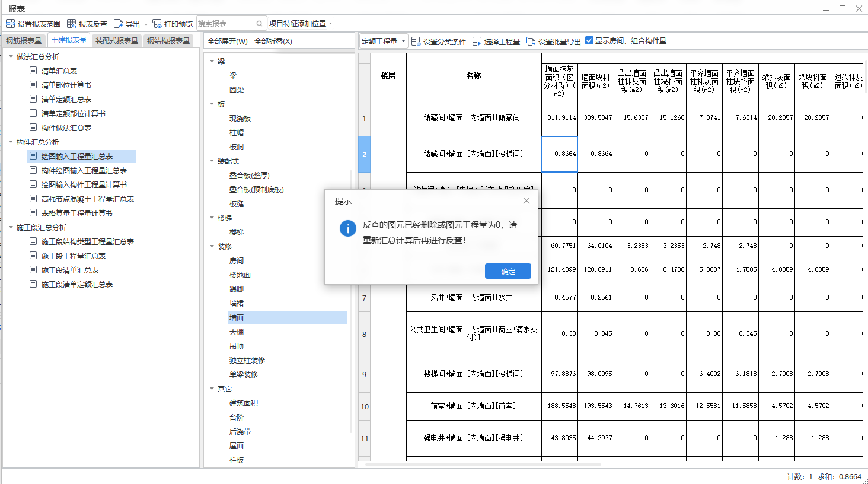Click 设置分类条件 icon

tap(416, 42)
